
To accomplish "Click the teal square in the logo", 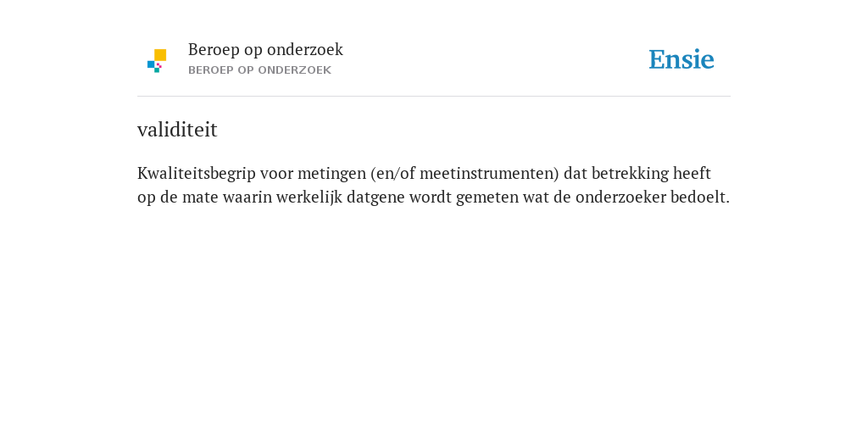I will [157, 70].
